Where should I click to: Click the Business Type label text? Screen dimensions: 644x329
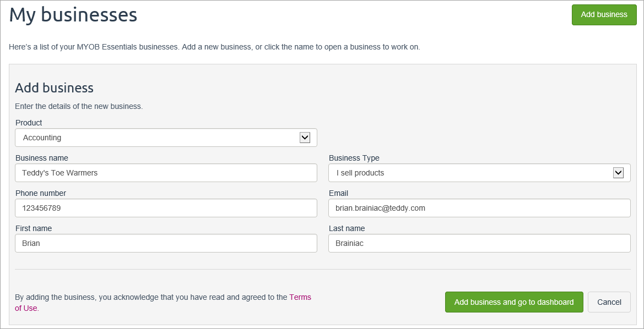pos(354,158)
